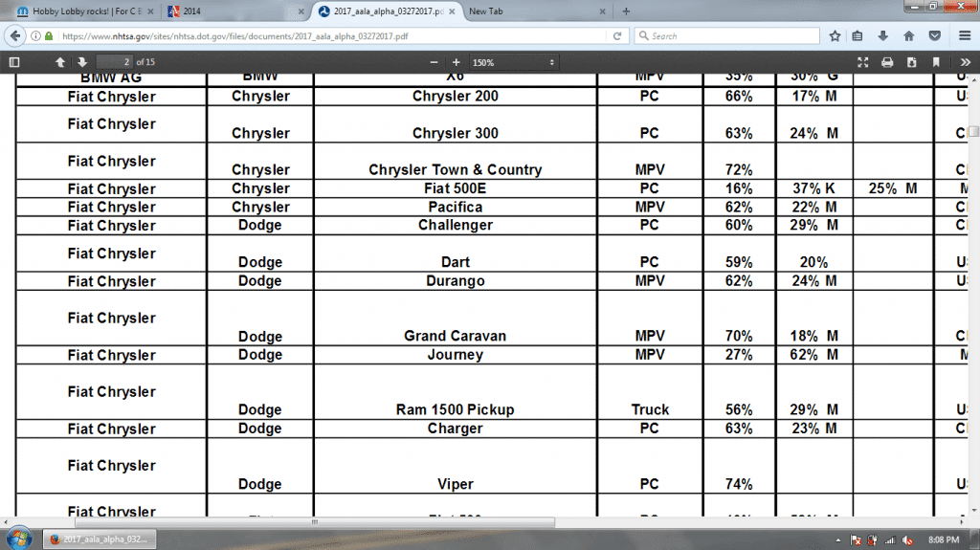980x550 pixels.
Task: Go to next PDF page
Action: [x=82, y=62]
